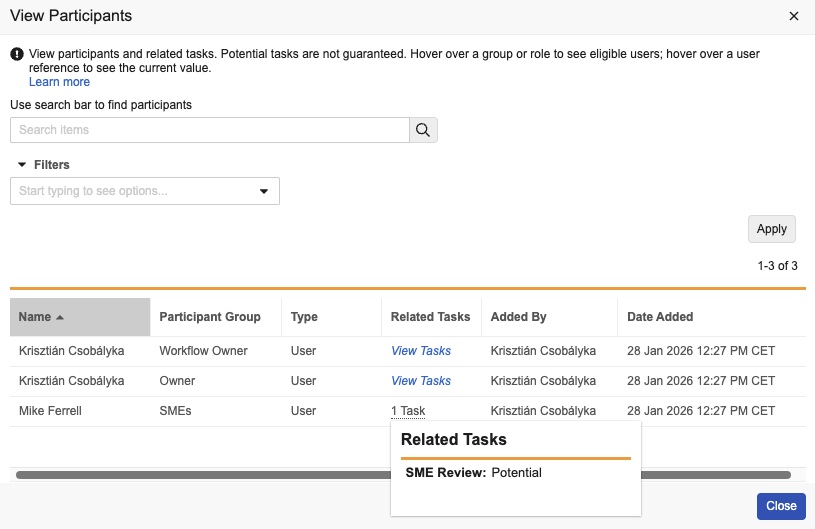Click the 1 Task link for Mike Ferrell

(408, 411)
